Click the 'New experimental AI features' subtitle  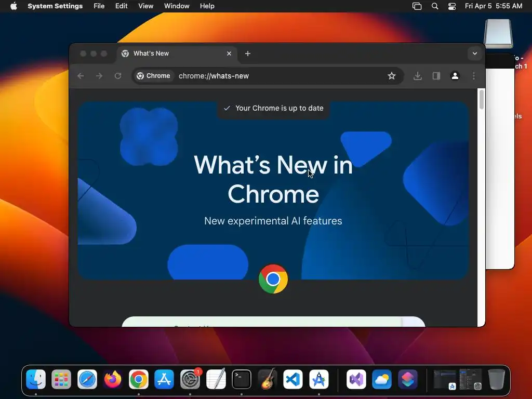click(273, 221)
